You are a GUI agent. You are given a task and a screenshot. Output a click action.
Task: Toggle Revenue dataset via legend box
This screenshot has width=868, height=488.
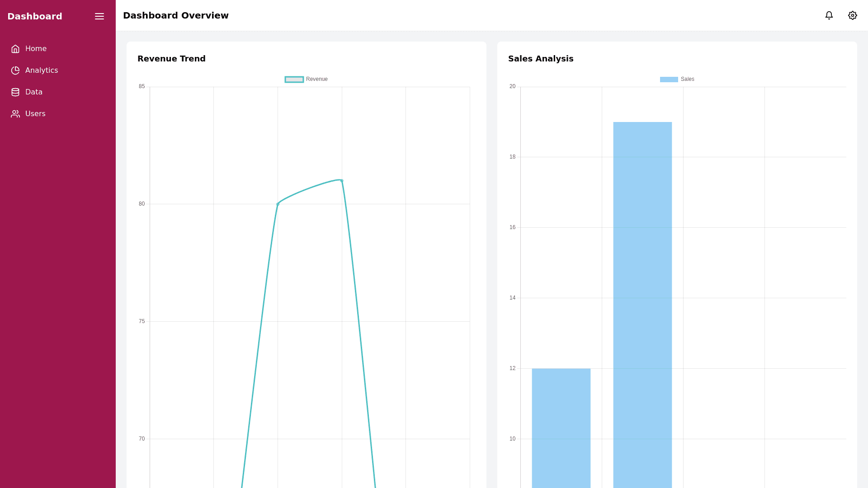tap(294, 80)
